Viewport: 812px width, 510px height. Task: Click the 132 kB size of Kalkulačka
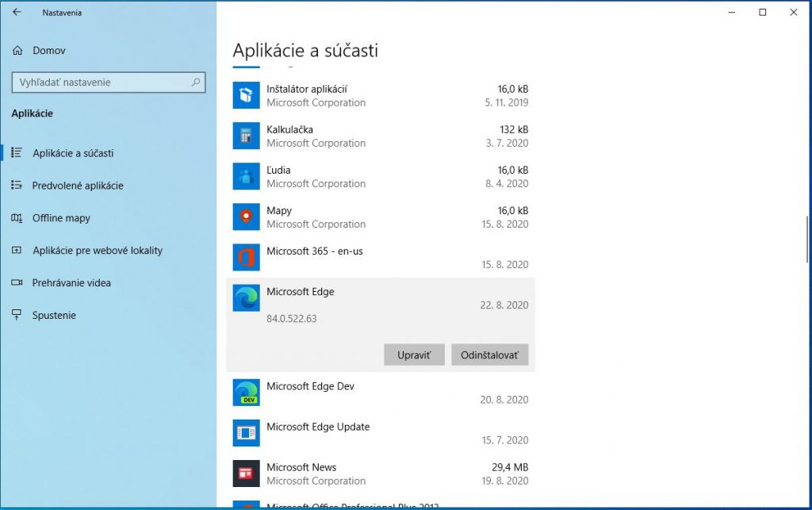[x=514, y=129]
